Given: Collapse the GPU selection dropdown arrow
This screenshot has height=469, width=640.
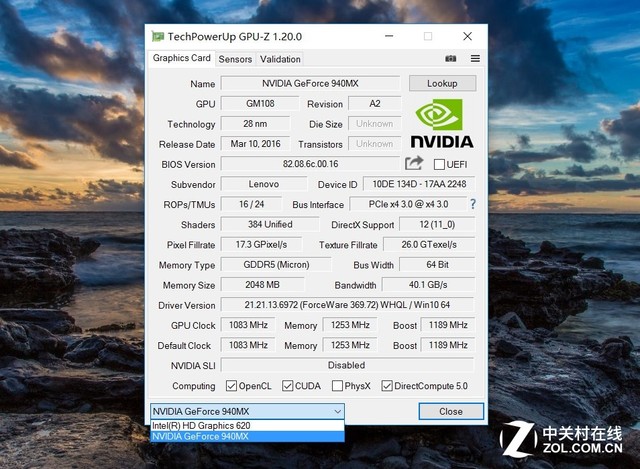Looking at the screenshot, I should [x=338, y=411].
